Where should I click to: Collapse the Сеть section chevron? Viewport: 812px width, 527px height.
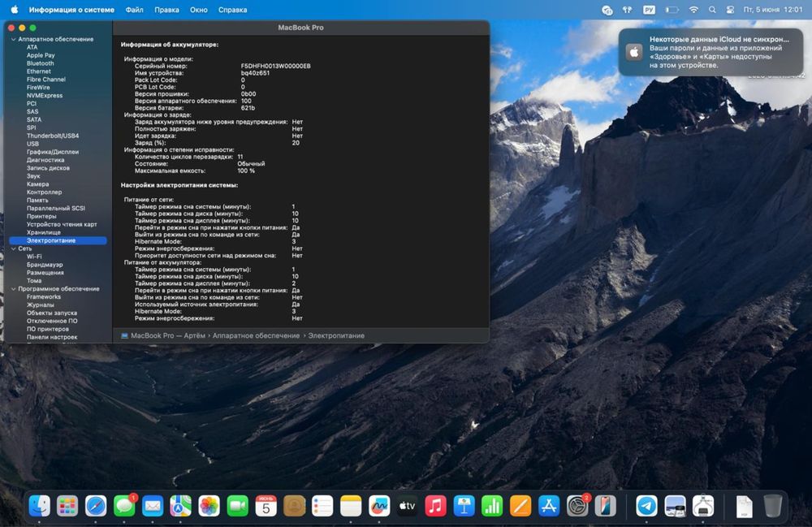tap(14, 248)
